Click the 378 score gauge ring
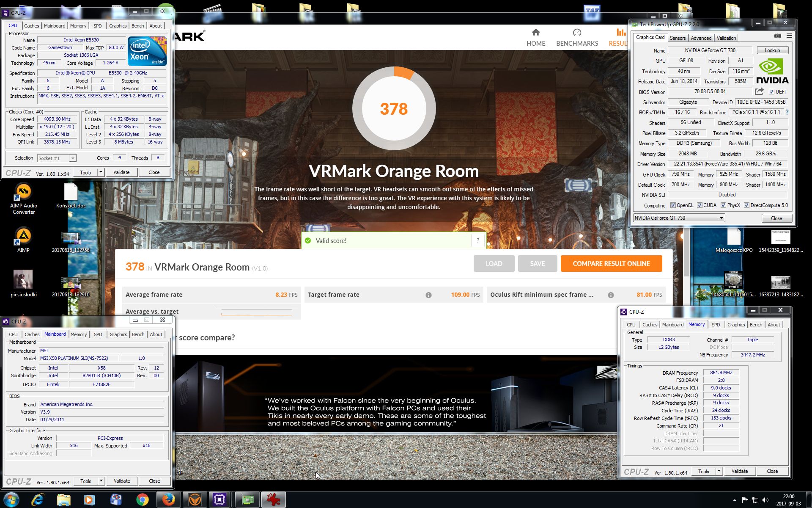812x508 pixels. tap(394, 108)
